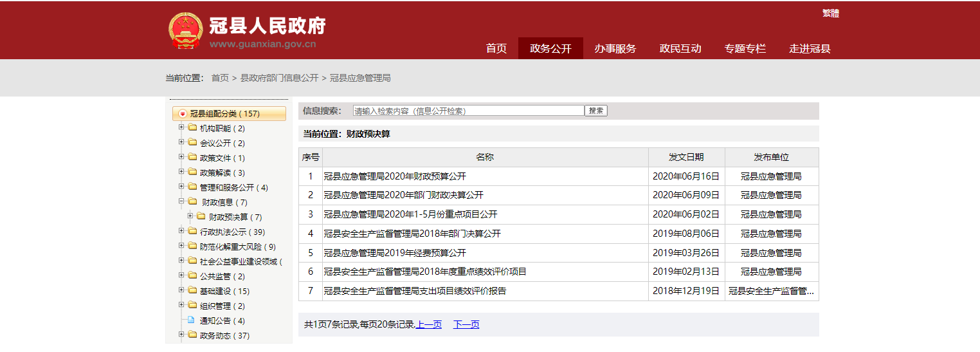Image resolution: width=980 pixels, height=352 pixels.
Task: Click the folder icon beside 组织管理
Action: [x=192, y=306]
